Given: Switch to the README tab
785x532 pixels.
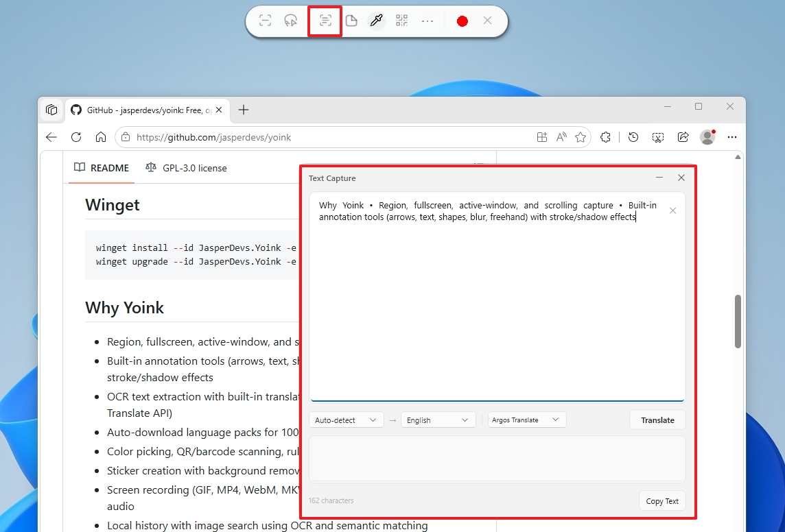Looking at the screenshot, I should point(102,168).
